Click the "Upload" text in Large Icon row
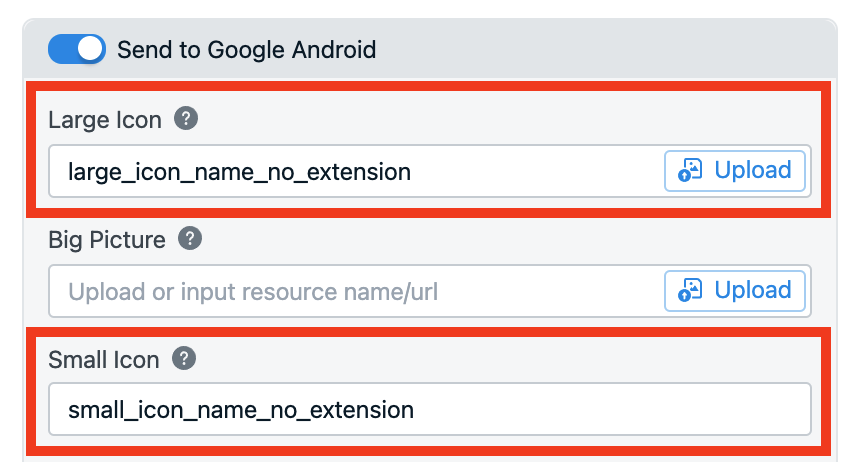This screenshot has width=860, height=462. click(x=752, y=171)
